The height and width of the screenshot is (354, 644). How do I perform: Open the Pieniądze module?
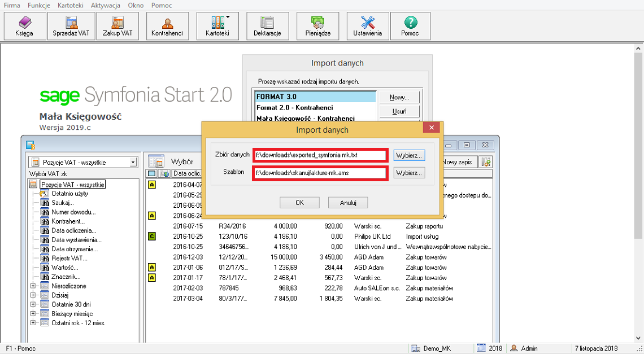tap(317, 26)
